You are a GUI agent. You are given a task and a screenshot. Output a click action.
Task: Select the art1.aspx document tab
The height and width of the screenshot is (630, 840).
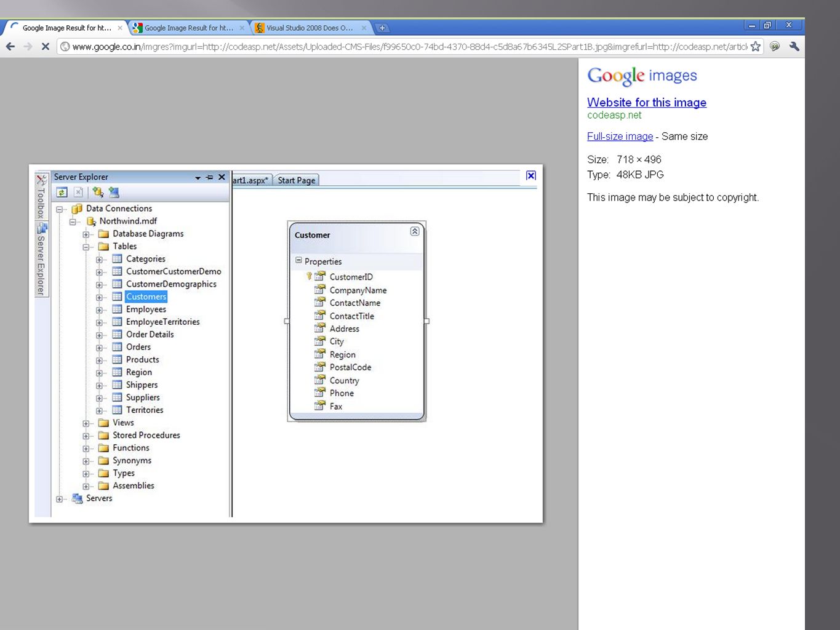pos(251,180)
